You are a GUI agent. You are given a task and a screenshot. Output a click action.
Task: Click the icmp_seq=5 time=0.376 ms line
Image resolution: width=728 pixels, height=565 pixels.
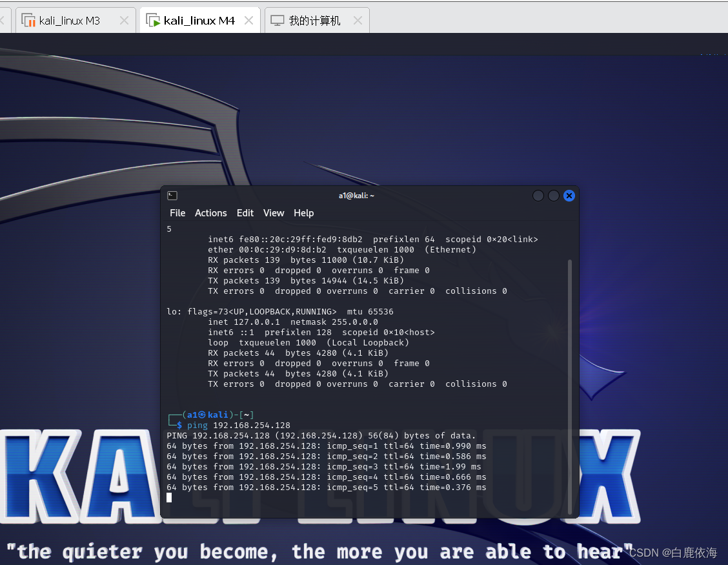click(x=327, y=488)
